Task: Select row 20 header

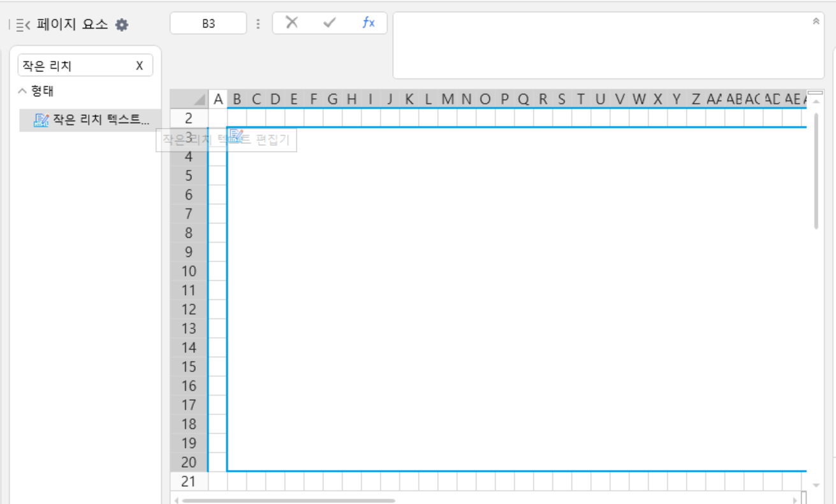Action: click(x=189, y=462)
